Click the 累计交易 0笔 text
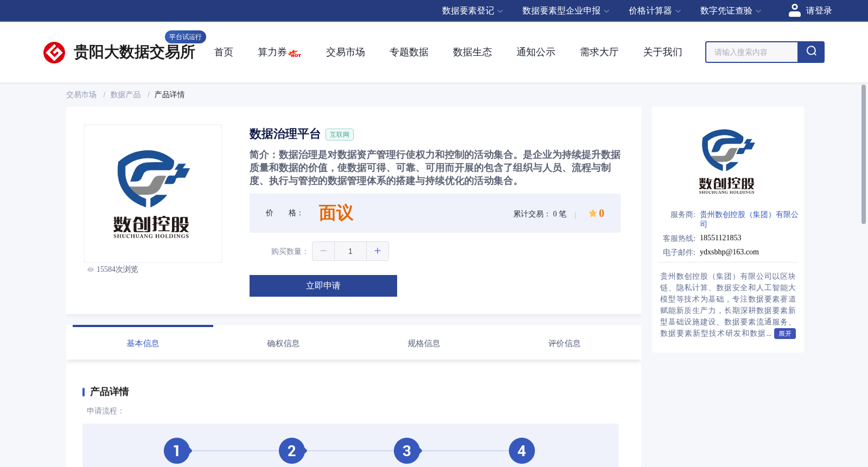 point(540,214)
